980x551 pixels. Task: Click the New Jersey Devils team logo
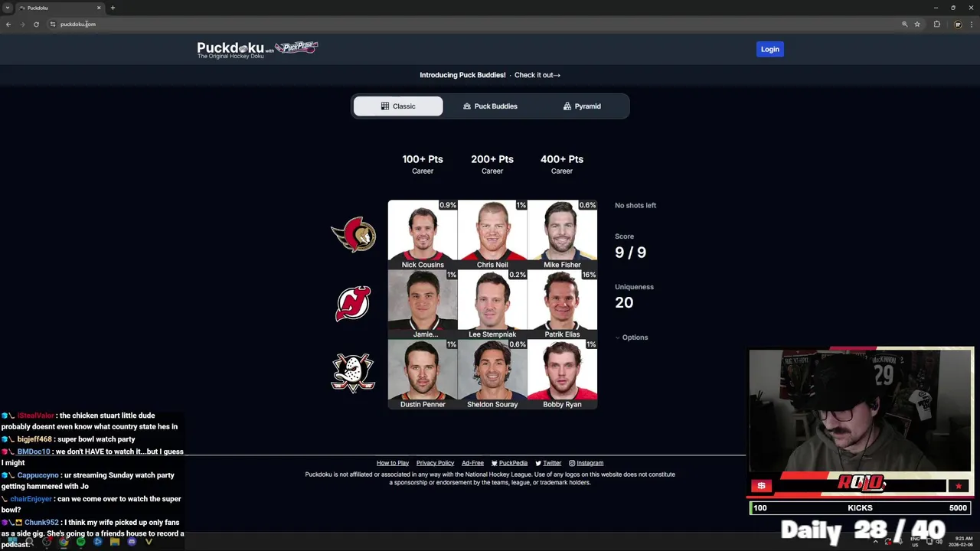pyautogui.click(x=353, y=304)
